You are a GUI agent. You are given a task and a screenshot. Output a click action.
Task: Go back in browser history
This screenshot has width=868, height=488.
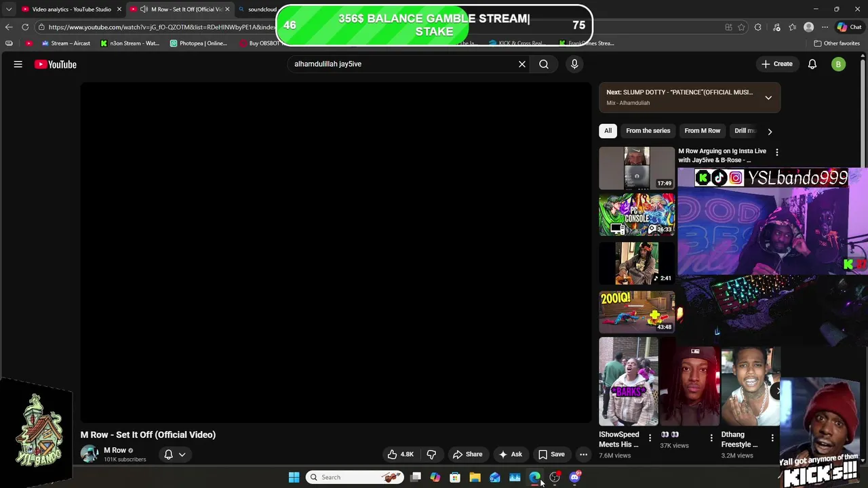9,27
